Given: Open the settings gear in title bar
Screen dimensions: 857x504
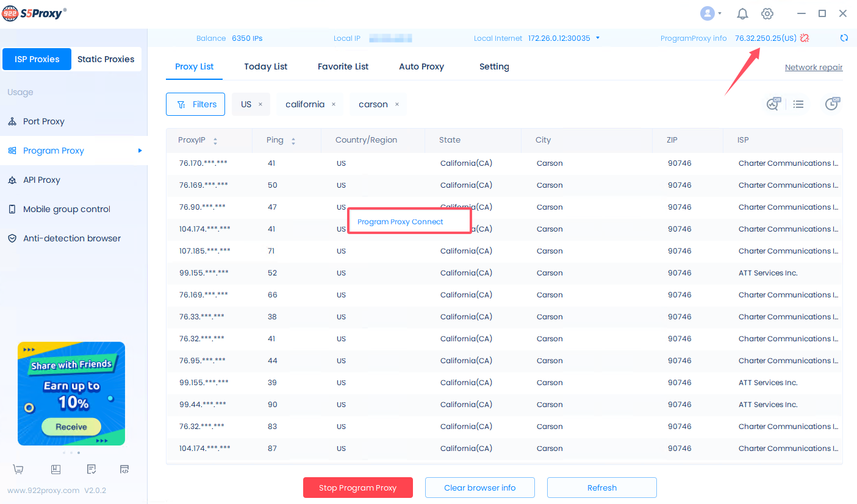Looking at the screenshot, I should click(x=767, y=13).
